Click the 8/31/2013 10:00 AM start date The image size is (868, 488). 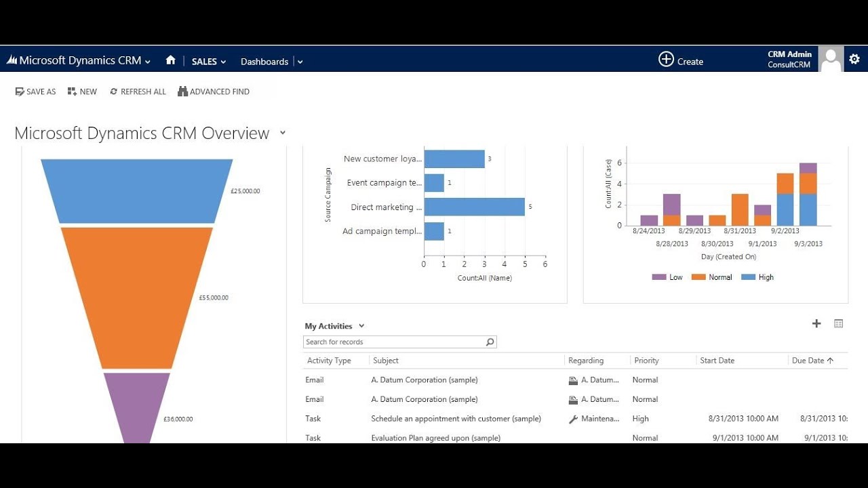[743, 419]
